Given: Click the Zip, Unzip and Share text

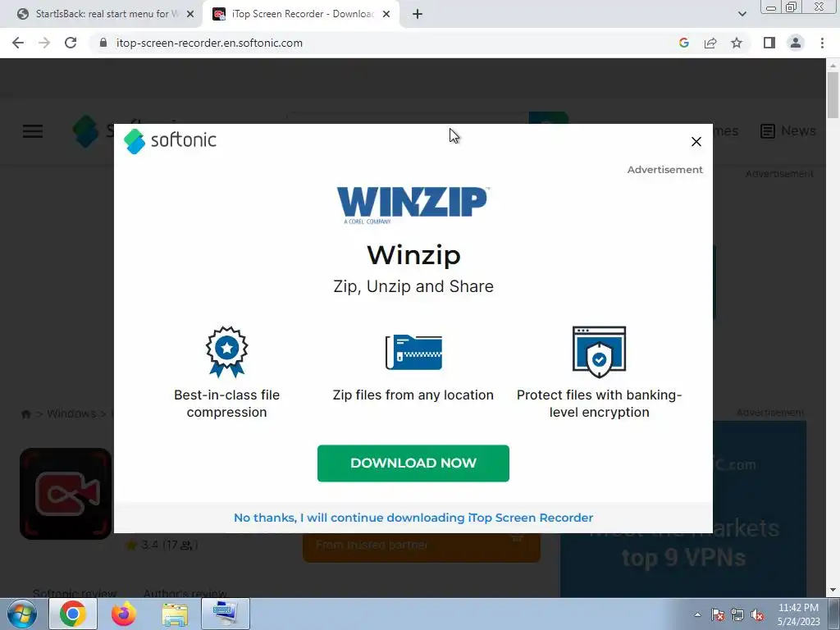Looking at the screenshot, I should [413, 286].
